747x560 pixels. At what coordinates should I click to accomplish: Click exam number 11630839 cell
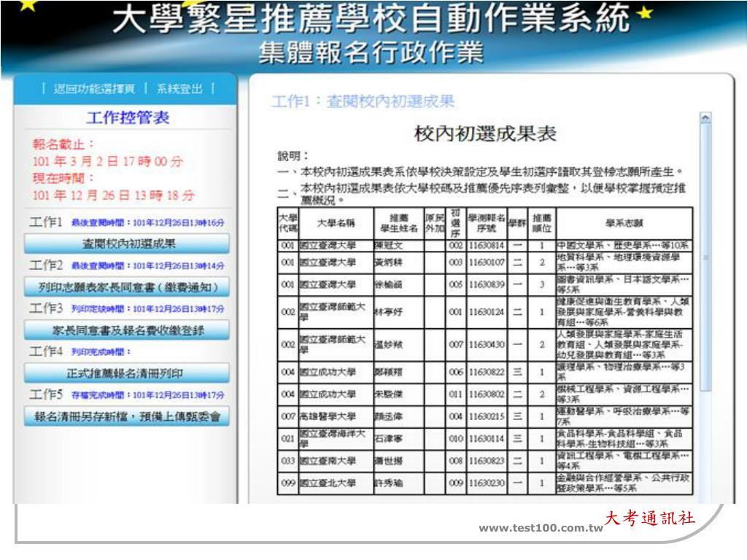487,284
